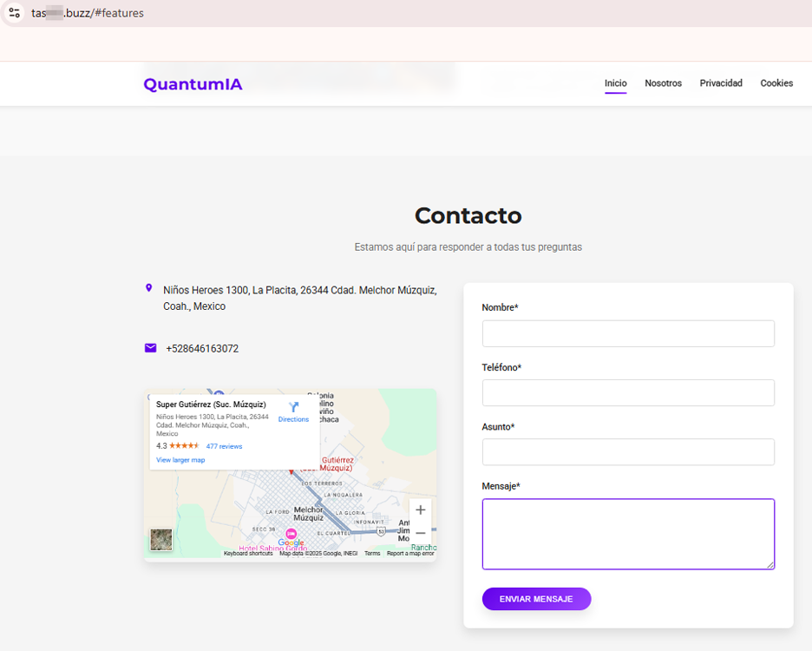Open the Privacidad page

721,83
